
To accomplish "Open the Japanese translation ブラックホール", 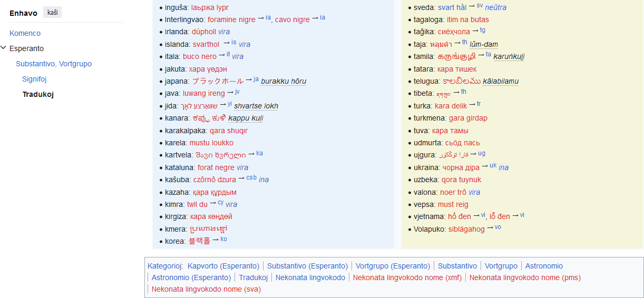I will [x=218, y=81].
